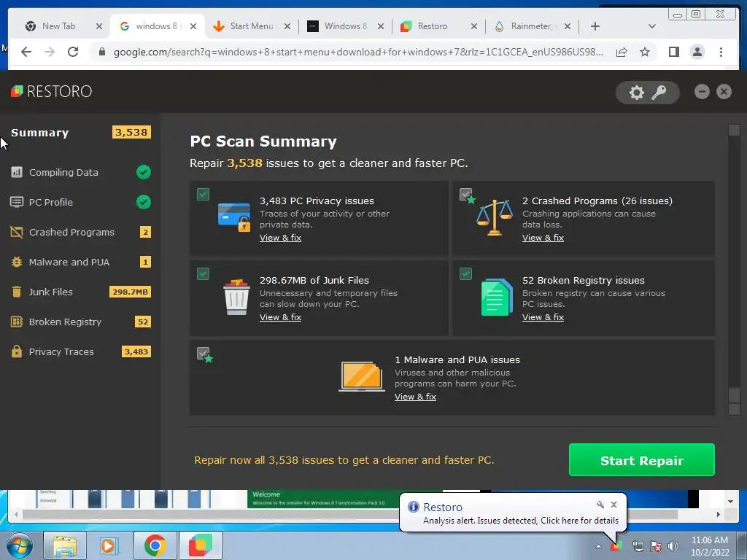Open Privacy Traces sidebar item
747x560 pixels.
point(80,352)
